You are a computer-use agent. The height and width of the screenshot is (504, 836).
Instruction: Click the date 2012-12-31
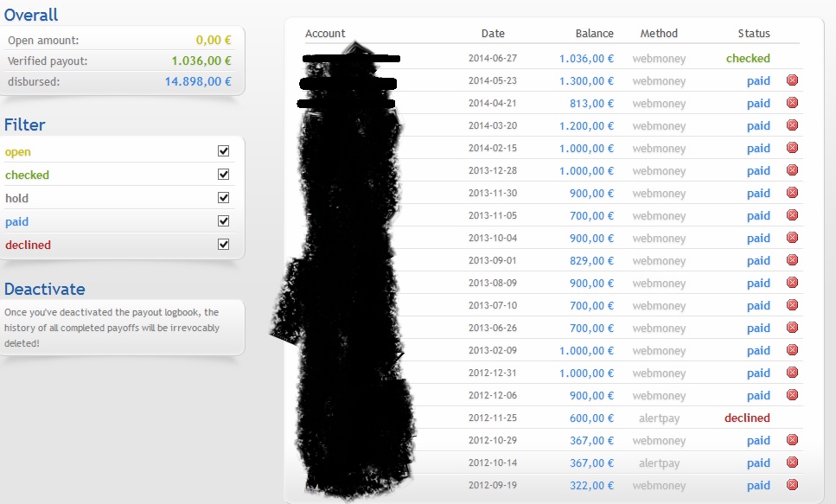[493, 373]
